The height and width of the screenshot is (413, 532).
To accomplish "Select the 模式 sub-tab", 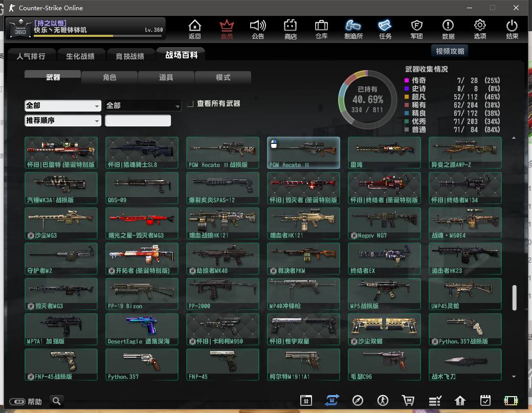I will click(223, 77).
